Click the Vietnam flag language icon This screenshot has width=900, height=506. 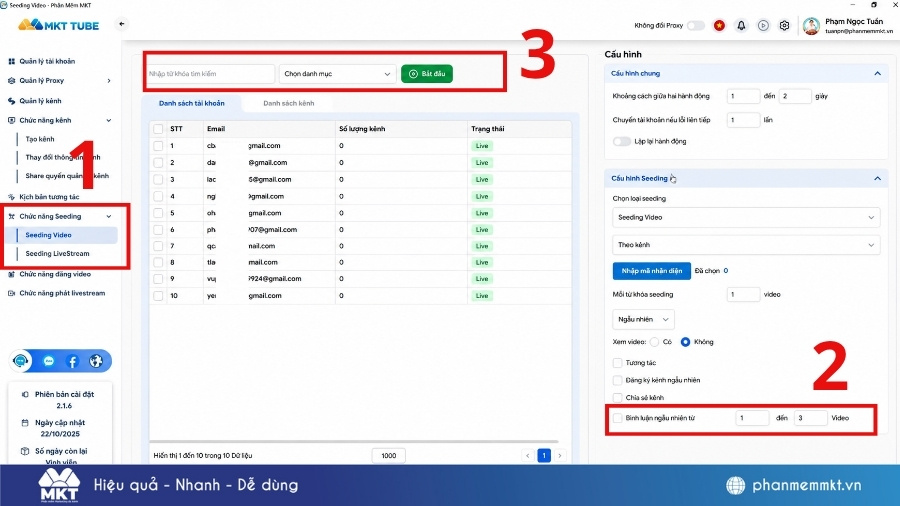pyautogui.click(x=719, y=25)
